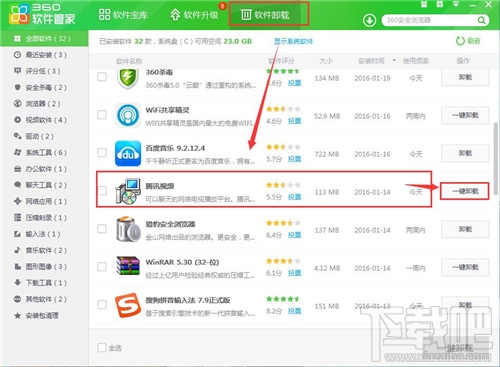Tick the checkbox for 百度音乐
500x367 pixels.
[x=102, y=153]
